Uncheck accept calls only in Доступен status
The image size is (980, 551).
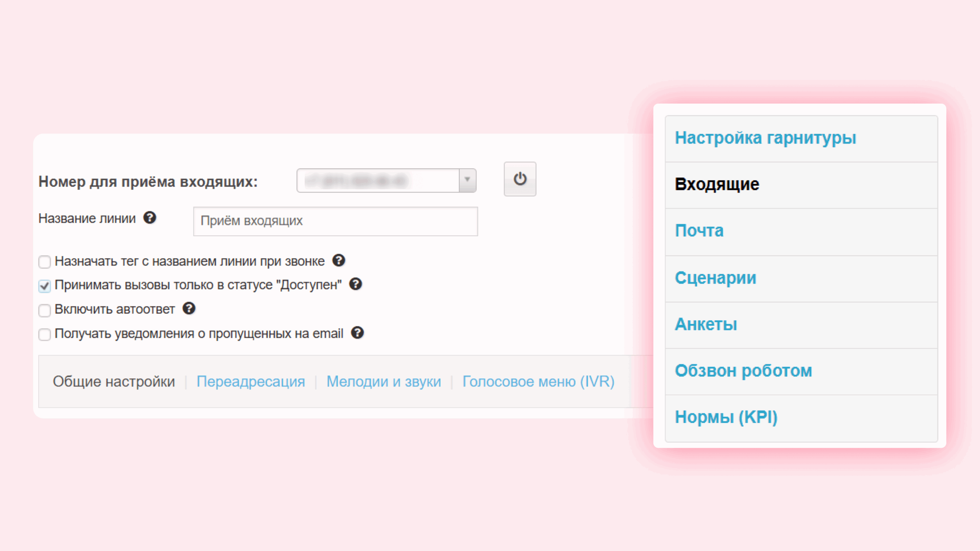pos(44,286)
